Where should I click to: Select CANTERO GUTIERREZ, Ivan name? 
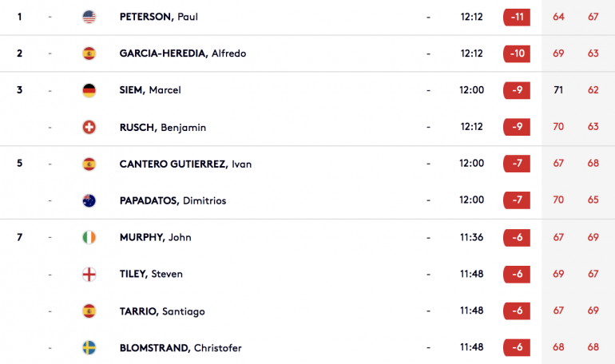[x=185, y=164]
